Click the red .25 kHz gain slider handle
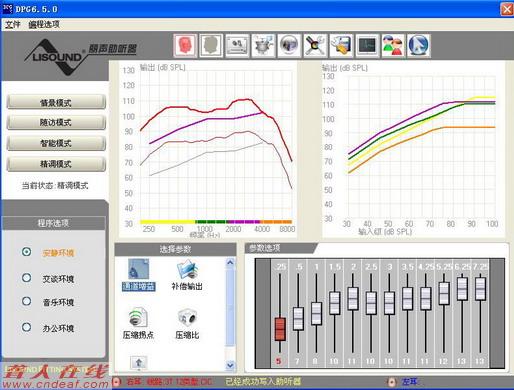Screen dimensions: 514x390 point(280,329)
